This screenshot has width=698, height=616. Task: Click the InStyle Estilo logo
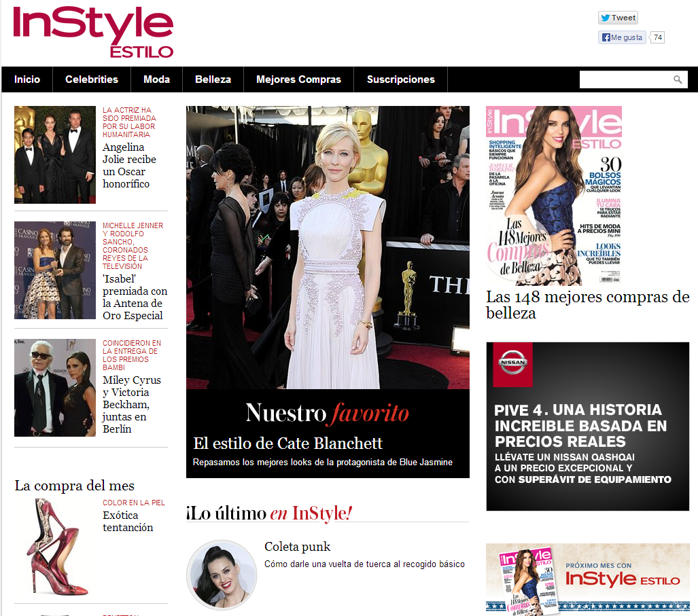tap(93, 33)
